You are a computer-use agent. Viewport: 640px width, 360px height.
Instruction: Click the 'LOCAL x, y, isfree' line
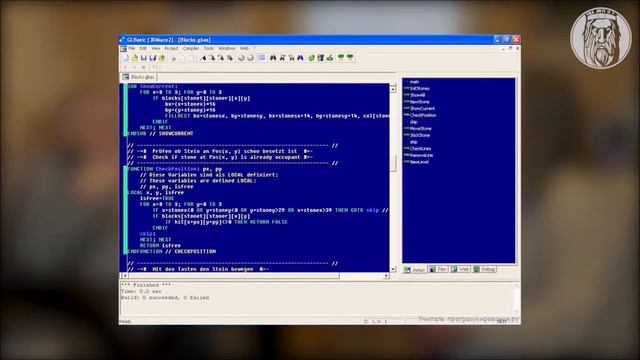pos(156,193)
